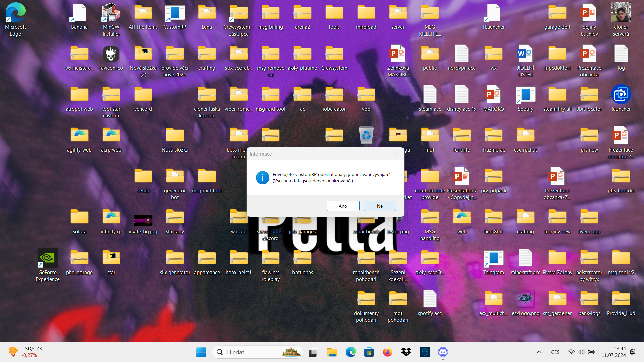644x362 pixels.
Task: Click the Ne button in dialog
Action: point(380,206)
